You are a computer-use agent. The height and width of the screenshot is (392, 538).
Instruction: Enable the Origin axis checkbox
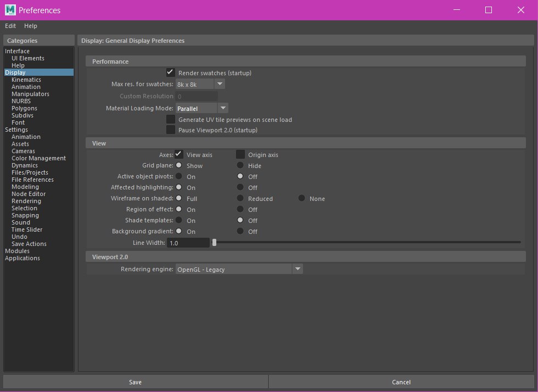[x=240, y=154]
